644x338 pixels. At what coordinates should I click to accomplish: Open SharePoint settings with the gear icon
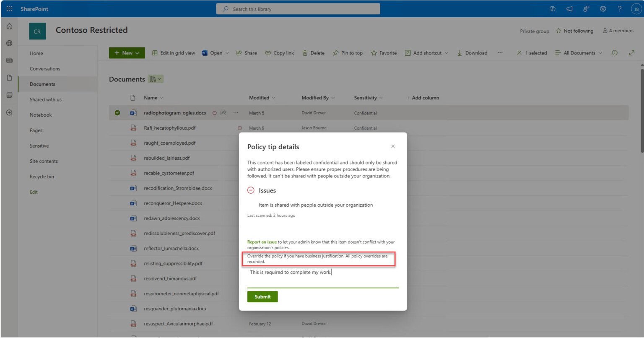(x=603, y=8)
